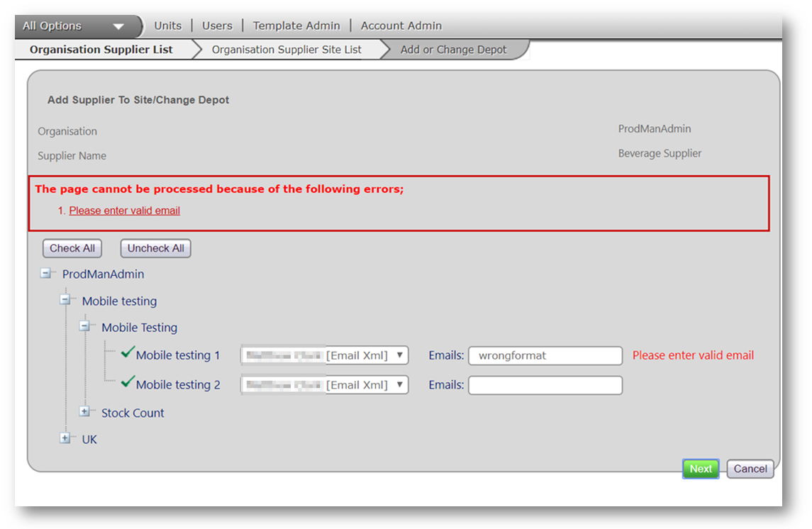Click the Check All button

pos(72,248)
